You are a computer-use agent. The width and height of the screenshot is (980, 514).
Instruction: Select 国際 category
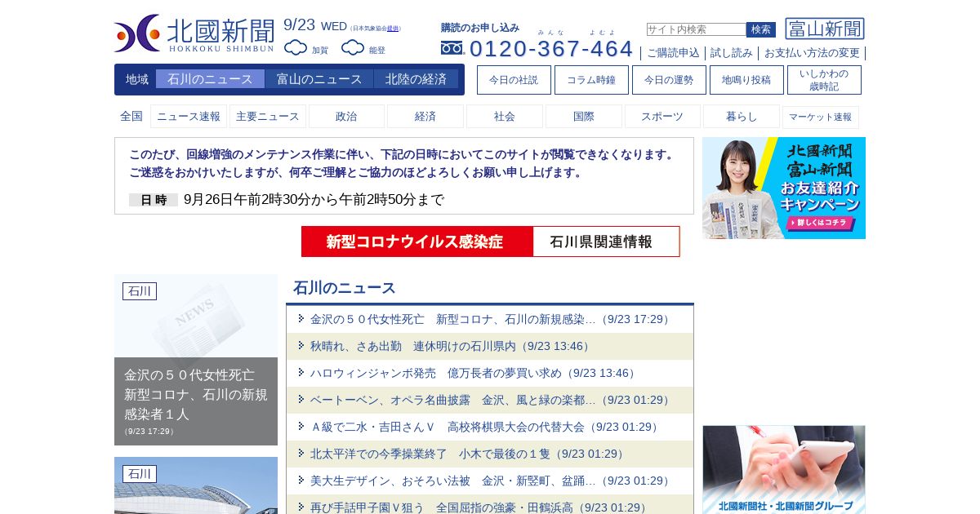coord(584,117)
